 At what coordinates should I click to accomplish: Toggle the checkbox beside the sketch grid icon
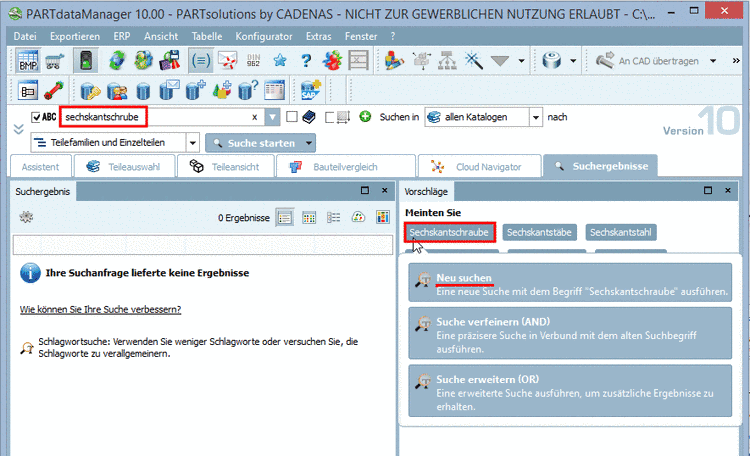tap(330, 117)
